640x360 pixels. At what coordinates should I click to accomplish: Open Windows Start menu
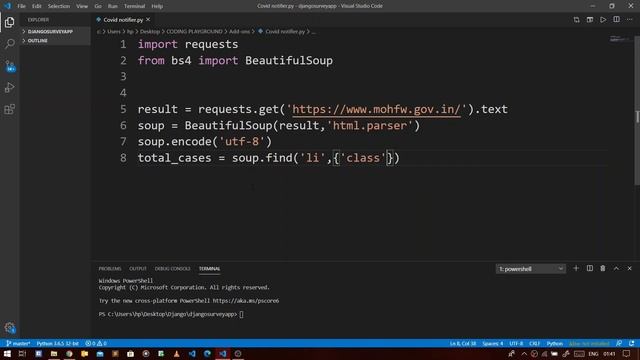pyautogui.click(x=7, y=354)
